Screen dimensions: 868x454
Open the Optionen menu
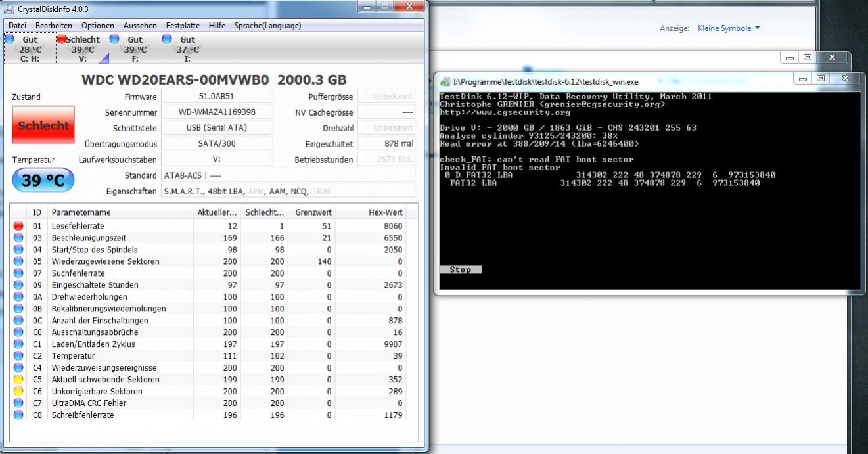(98, 26)
